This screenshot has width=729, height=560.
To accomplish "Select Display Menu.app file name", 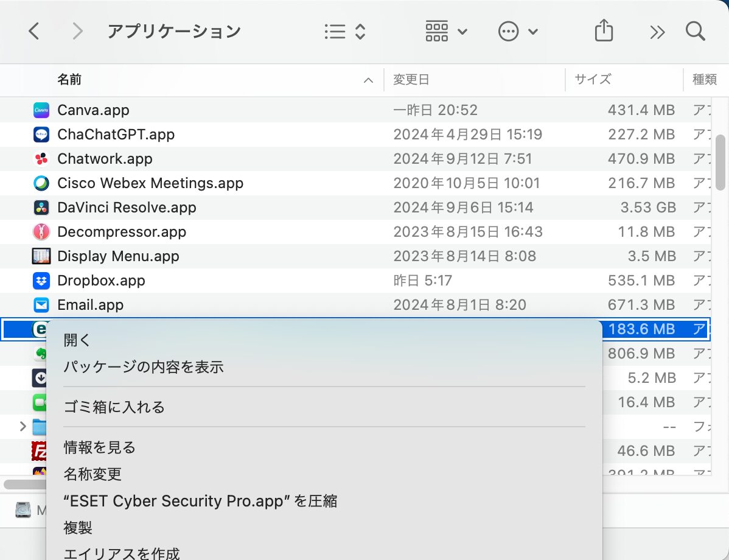I will pos(119,256).
